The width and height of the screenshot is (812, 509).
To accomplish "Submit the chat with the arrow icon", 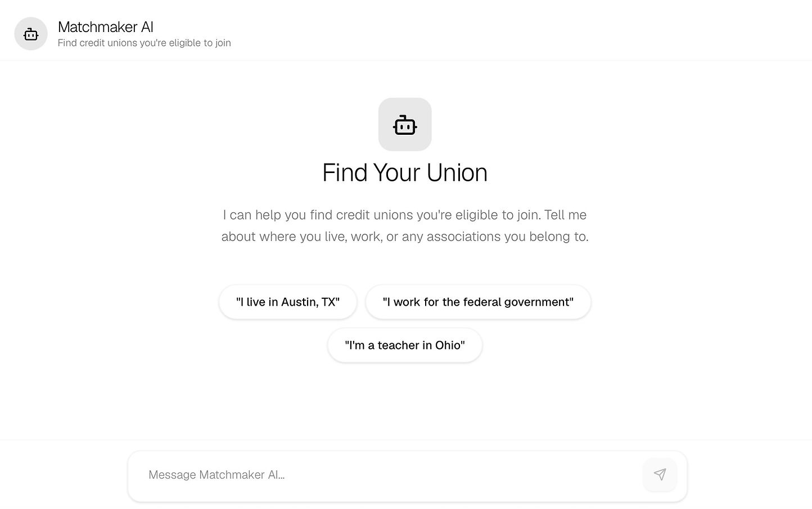I will click(660, 474).
